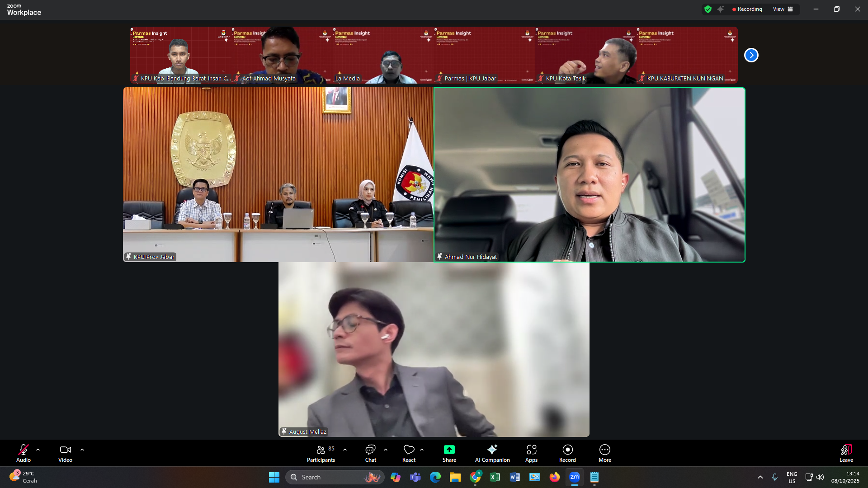The width and height of the screenshot is (868, 488).
Task: Open the Chat panel icon
Action: (x=370, y=450)
